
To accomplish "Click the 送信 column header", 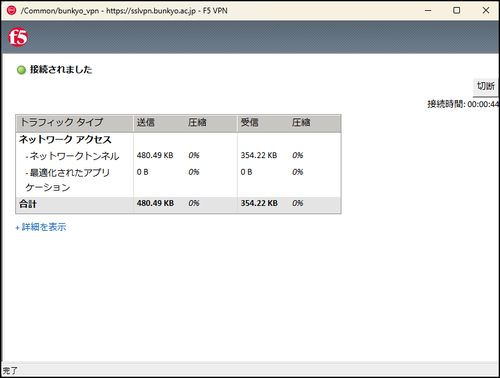I will [x=146, y=122].
